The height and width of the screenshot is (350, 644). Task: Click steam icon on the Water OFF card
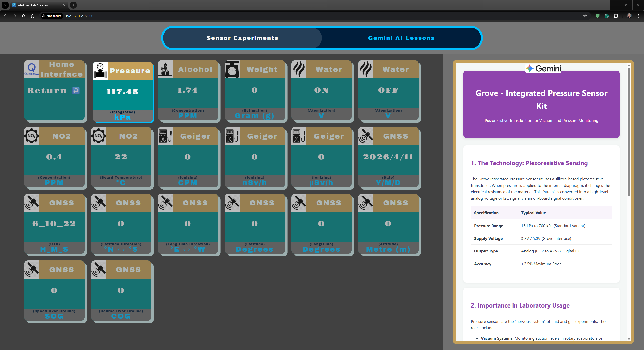pyautogui.click(x=366, y=69)
